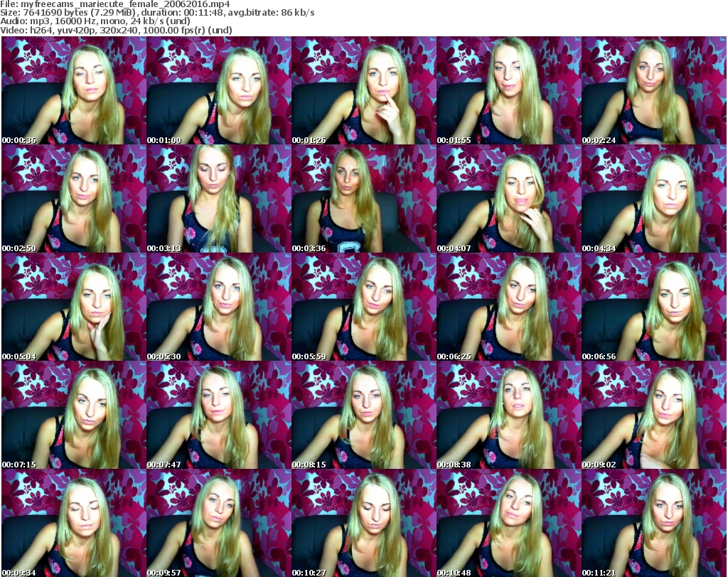
Task: Pick the thumbnail frame at 00:08:38
Action: 509,415
